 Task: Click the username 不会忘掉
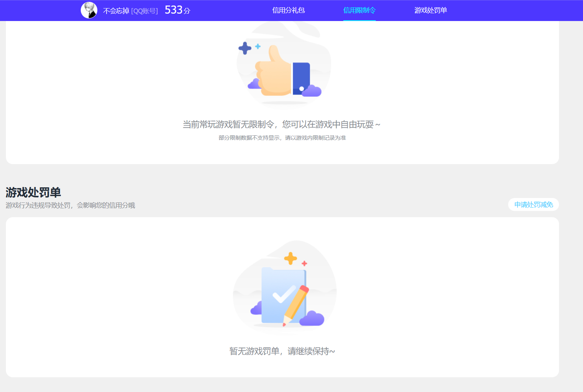[x=116, y=11]
